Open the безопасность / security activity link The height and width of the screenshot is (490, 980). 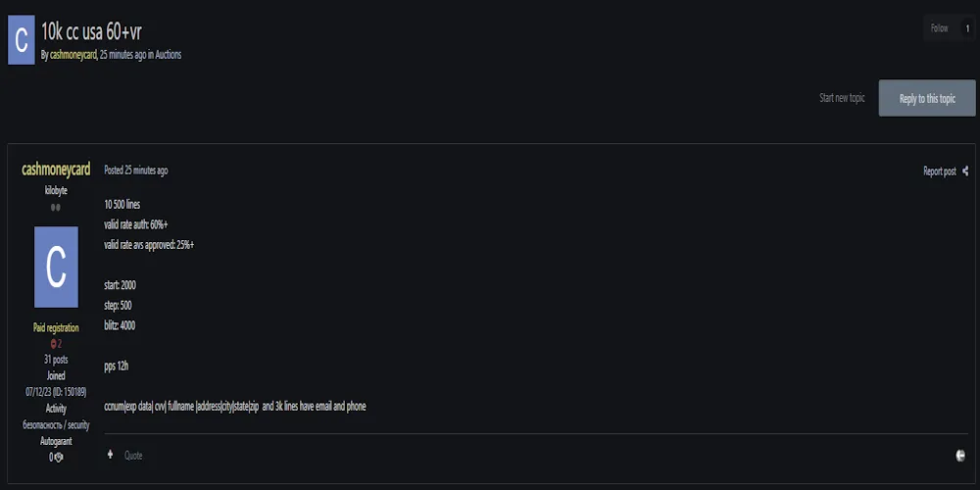(56, 425)
